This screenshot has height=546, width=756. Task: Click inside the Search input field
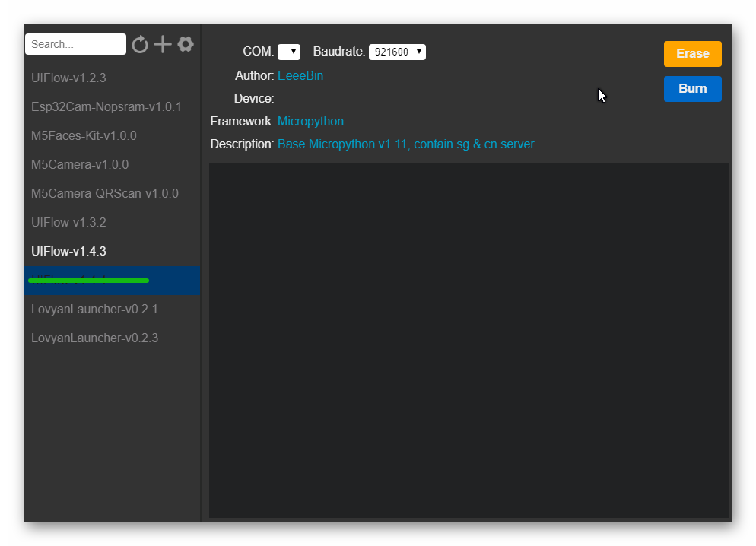pos(75,44)
